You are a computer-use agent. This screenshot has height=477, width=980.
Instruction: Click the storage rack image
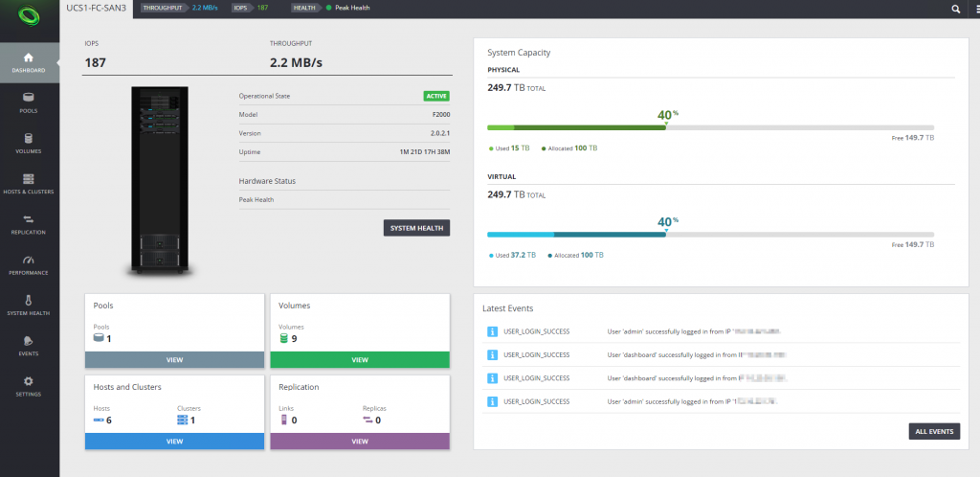(x=160, y=180)
